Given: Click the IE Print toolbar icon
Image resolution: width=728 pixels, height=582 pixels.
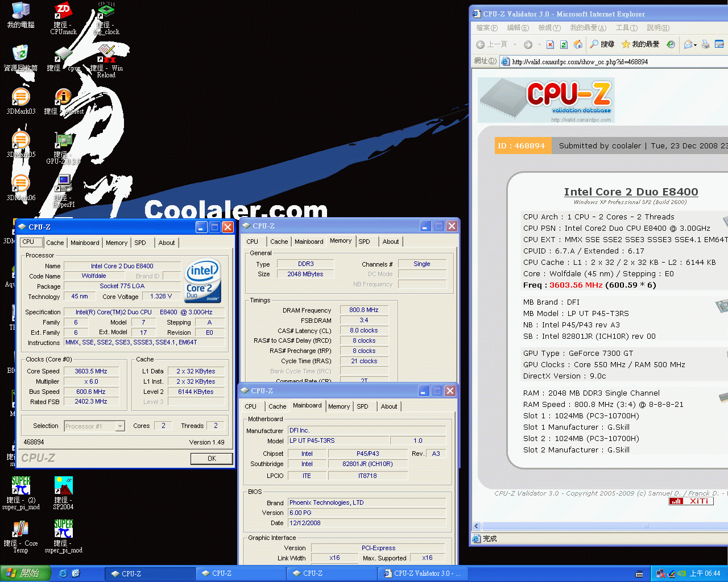Looking at the screenshot, I should tap(706, 44).
